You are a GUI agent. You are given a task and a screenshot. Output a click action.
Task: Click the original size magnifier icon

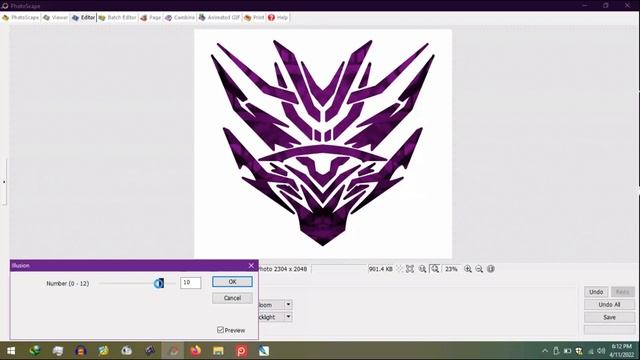[422, 269]
